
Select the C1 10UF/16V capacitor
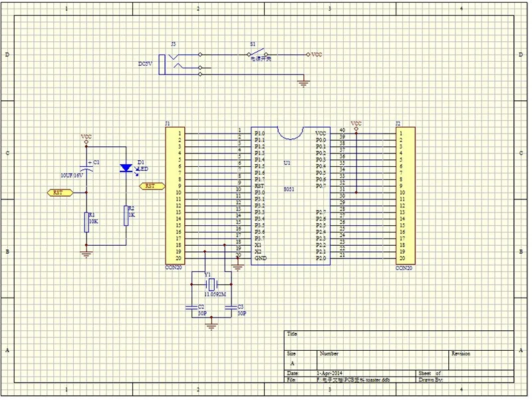point(86,168)
